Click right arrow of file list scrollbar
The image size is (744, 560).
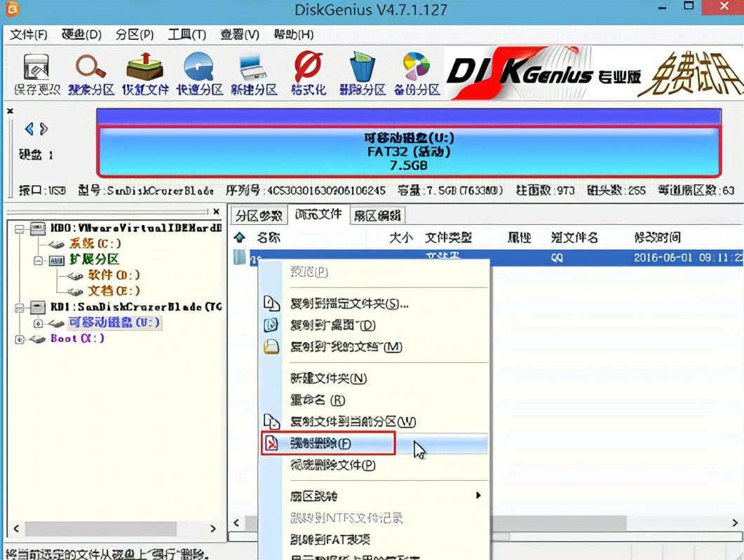(x=734, y=523)
